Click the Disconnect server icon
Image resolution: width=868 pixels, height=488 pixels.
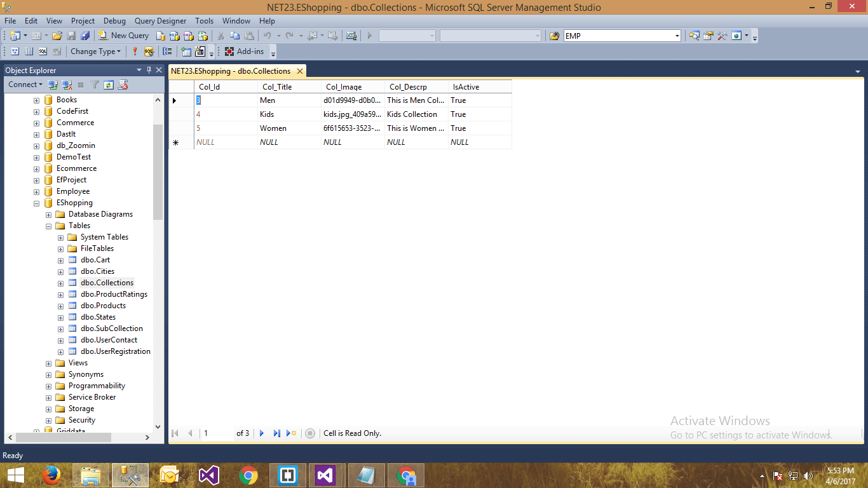pyautogui.click(x=67, y=85)
